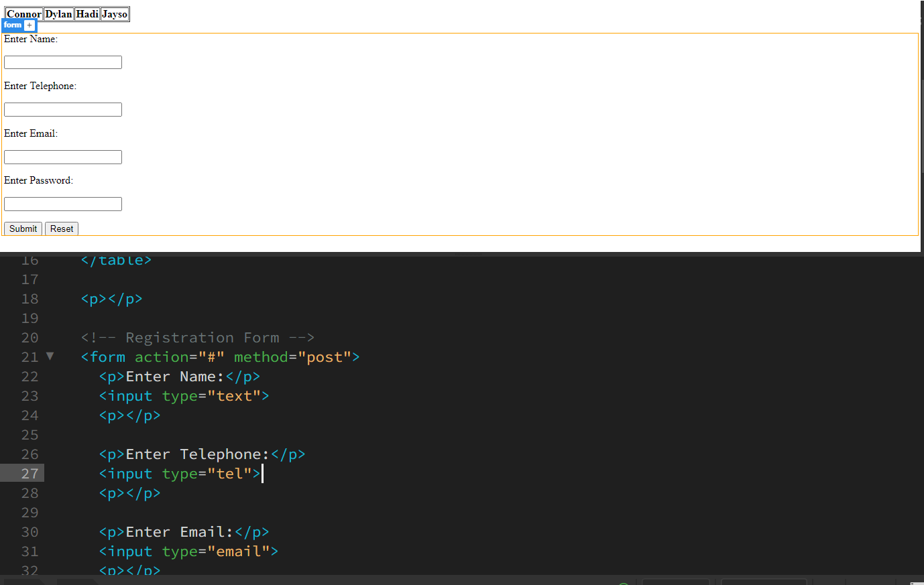
Task: Click the 'Enter Password:' label in preview
Action: tap(38, 180)
